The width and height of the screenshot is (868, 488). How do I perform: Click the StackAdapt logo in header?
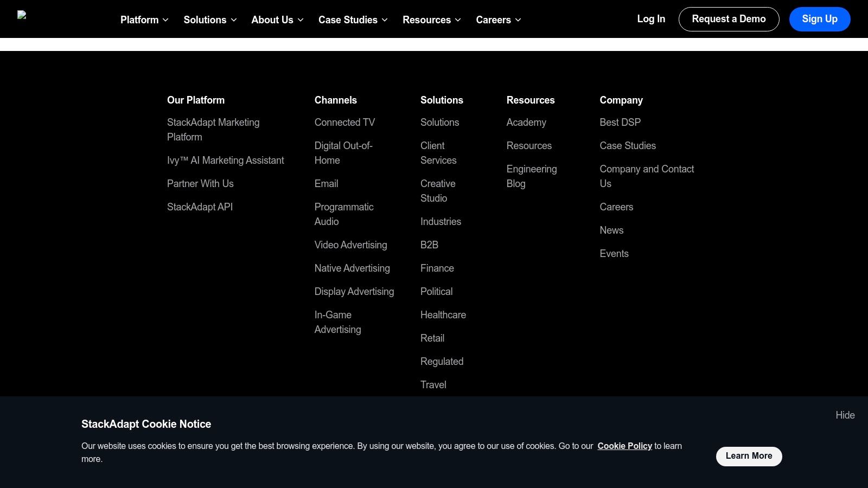(22, 15)
